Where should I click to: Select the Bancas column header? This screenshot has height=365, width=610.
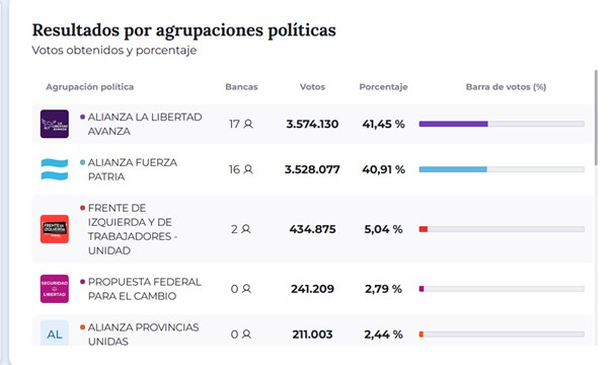241,87
